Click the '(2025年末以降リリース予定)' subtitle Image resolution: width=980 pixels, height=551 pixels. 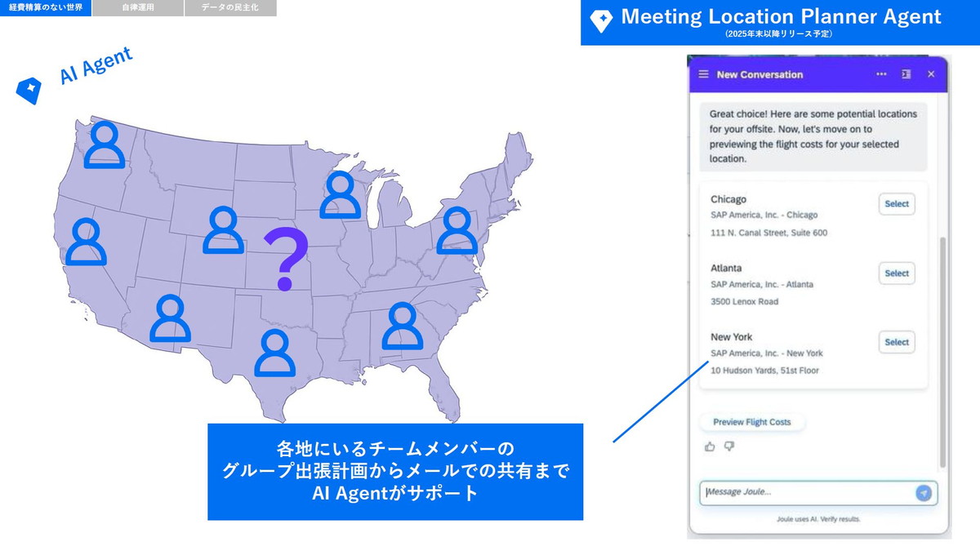(778, 34)
